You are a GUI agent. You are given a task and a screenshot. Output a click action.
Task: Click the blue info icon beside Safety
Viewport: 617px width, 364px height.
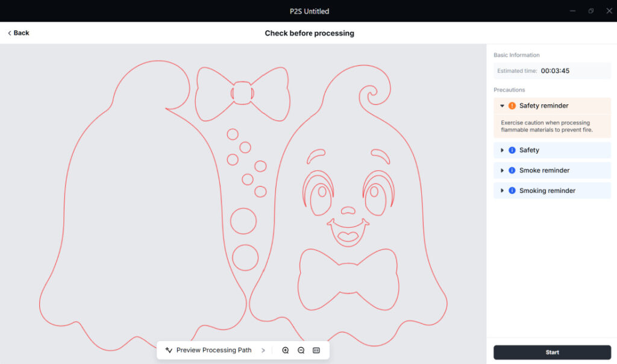(512, 150)
